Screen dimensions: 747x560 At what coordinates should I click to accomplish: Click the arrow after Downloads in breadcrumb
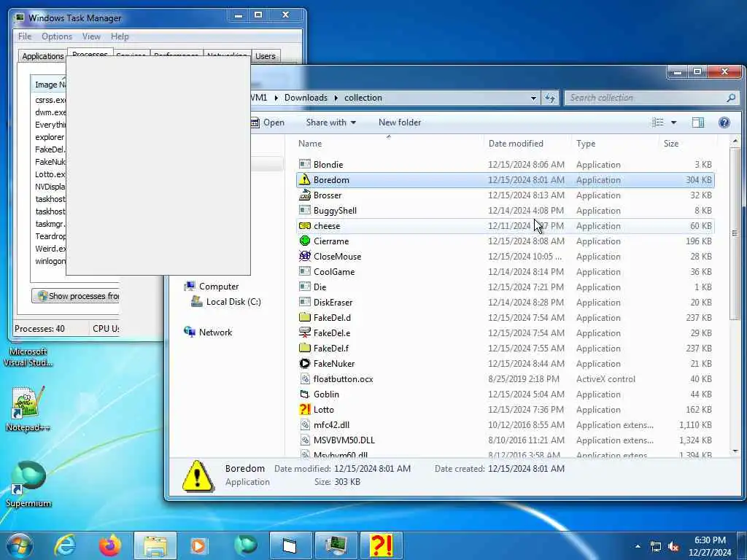pyautogui.click(x=336, y=98)
